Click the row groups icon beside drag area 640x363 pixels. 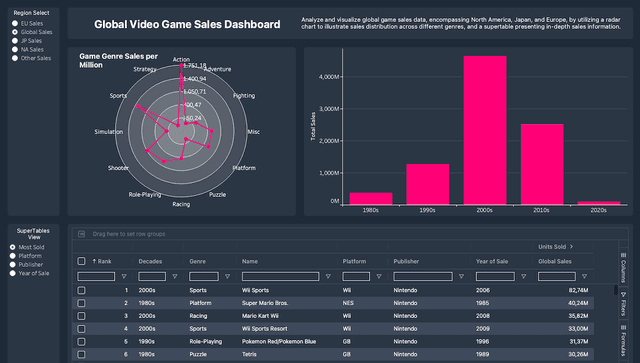[82, 234]
